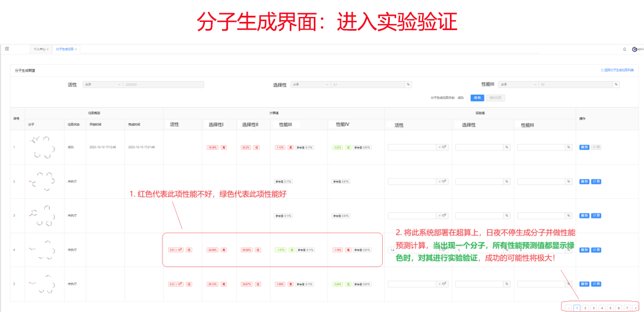644x312 pixels.
Task: Select the 分子生成任务 tab
Action: 64,49
